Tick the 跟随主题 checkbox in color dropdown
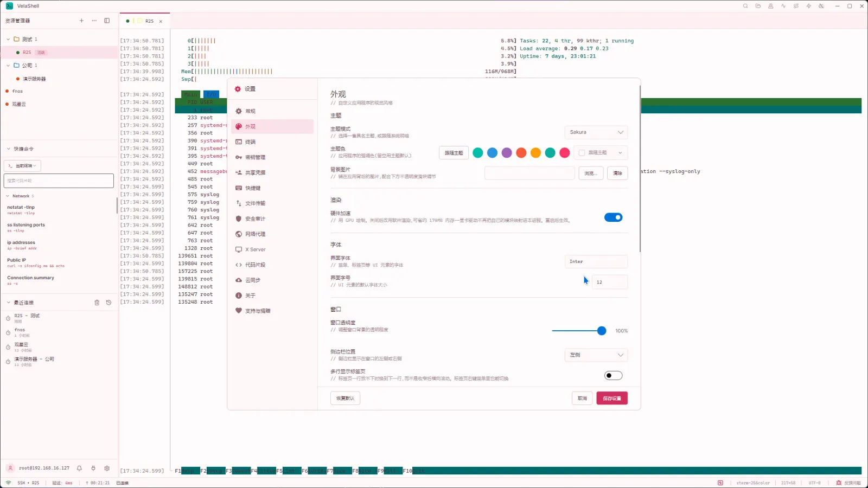868x488 pixels. point(582,153)
